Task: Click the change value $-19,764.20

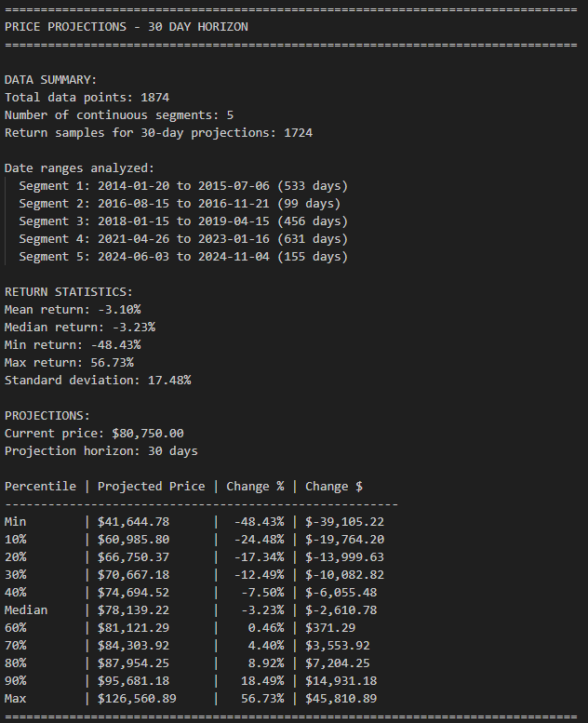Action: click(344, 540)
